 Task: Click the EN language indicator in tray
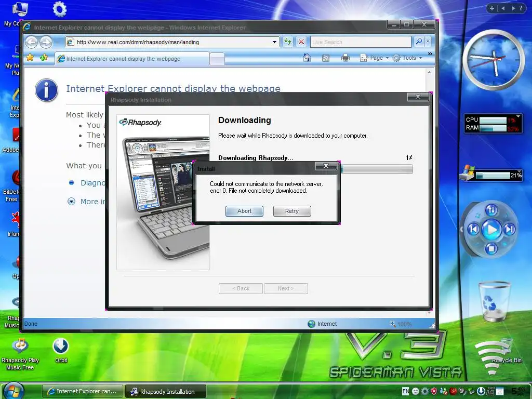click(405, 391)
